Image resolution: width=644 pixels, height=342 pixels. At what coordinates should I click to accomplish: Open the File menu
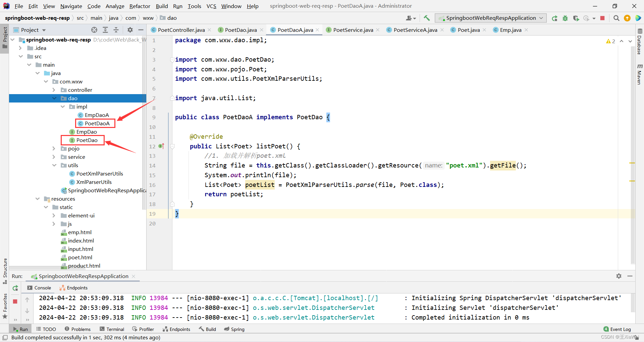tap(19, 6)
